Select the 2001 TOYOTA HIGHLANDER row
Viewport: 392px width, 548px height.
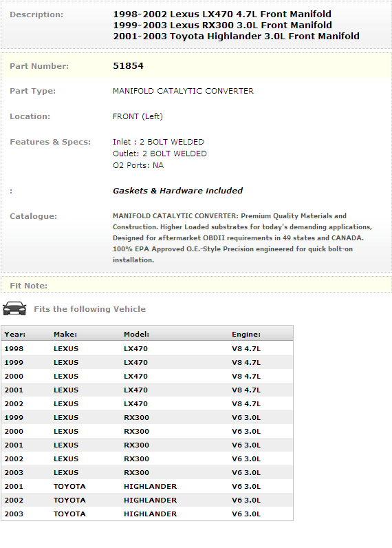coord(147,486)
